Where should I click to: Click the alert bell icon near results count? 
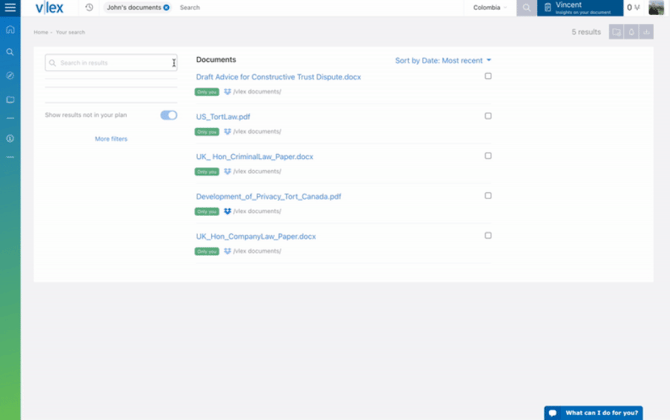coord(631,32)
